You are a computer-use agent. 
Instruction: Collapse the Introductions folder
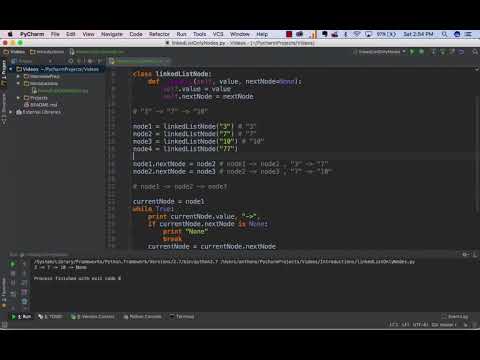click(x=18, y=83)
